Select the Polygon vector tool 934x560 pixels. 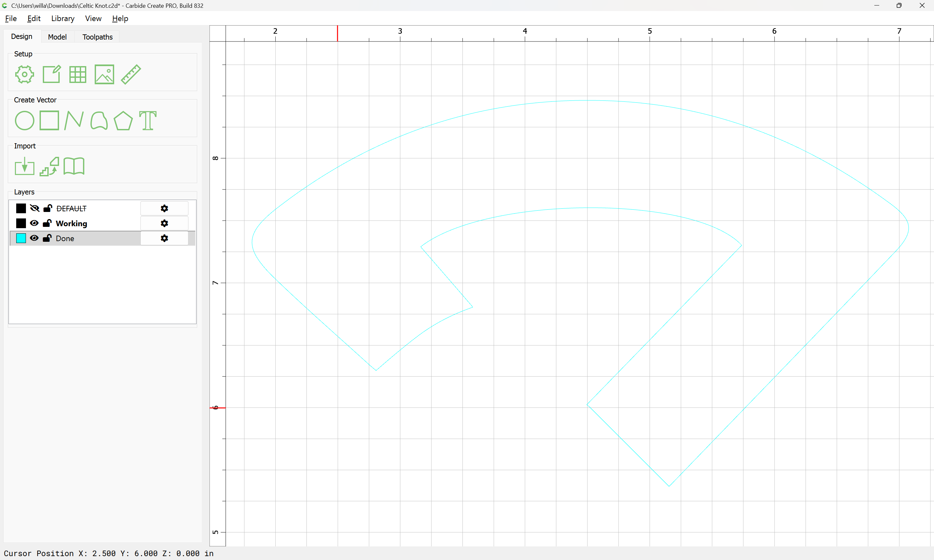[x=123, y=121]
